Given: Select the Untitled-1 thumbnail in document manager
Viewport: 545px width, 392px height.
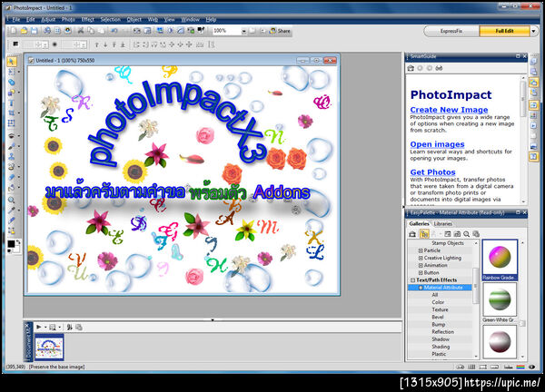Looking at the screenshot, I should tap(49, 348).
